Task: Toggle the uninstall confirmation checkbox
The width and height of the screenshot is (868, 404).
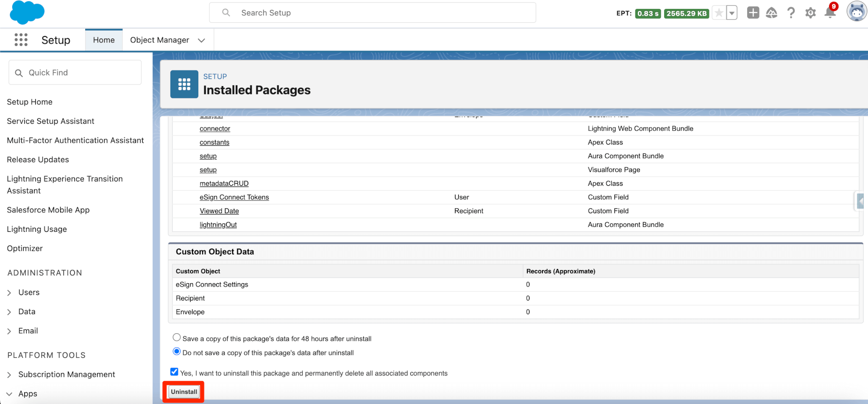Action: tap(174, 372)
